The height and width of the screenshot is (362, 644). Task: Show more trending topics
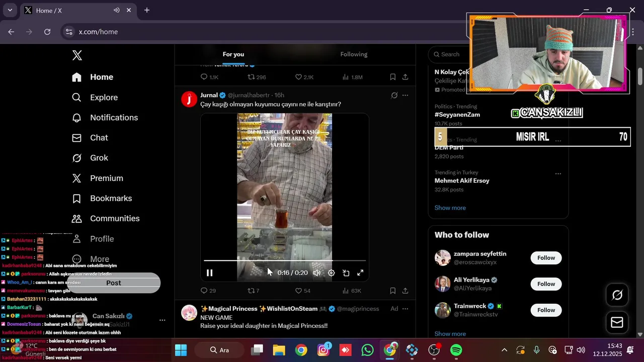(450, 208)
